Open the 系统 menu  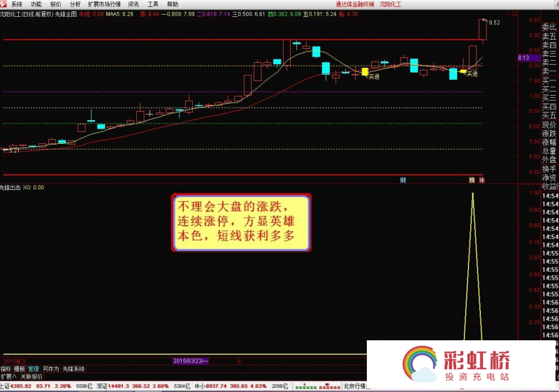[17, 4]
